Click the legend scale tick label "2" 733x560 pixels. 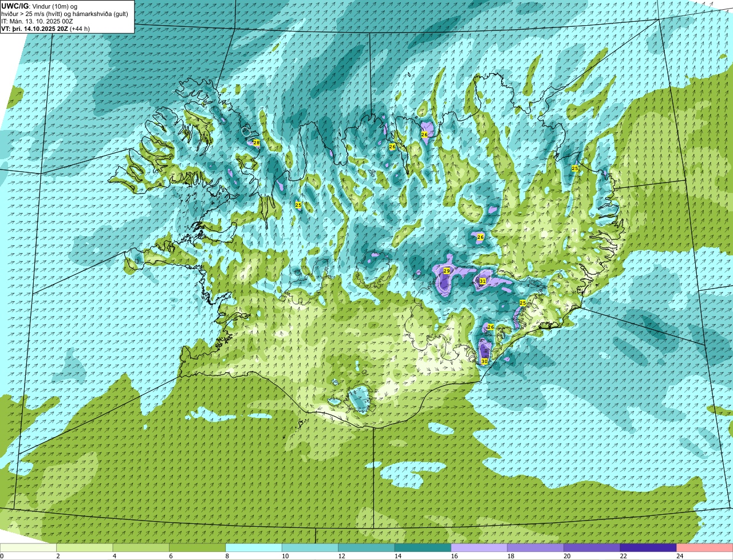[x=58, y=555]
